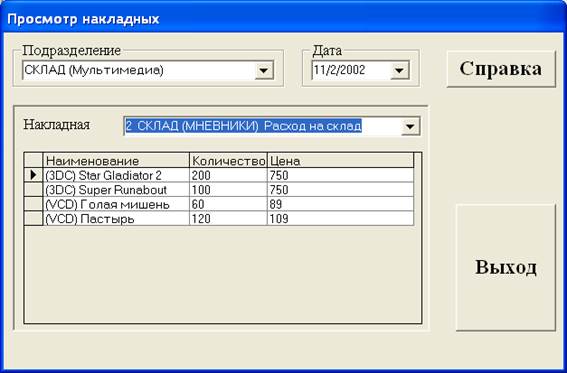Click the СКЛАД (Мультимедиа) field text
The height and width of the screenshot is (373, 567).
[94, 70]
